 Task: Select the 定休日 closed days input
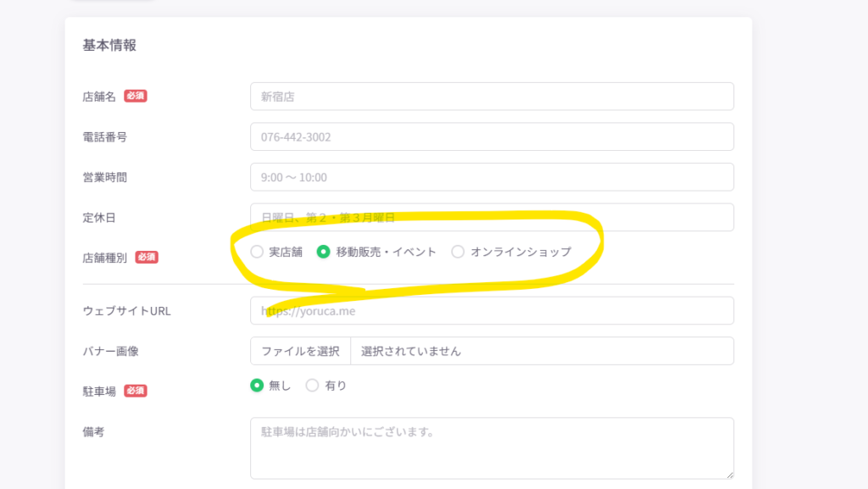click(492, 217)
